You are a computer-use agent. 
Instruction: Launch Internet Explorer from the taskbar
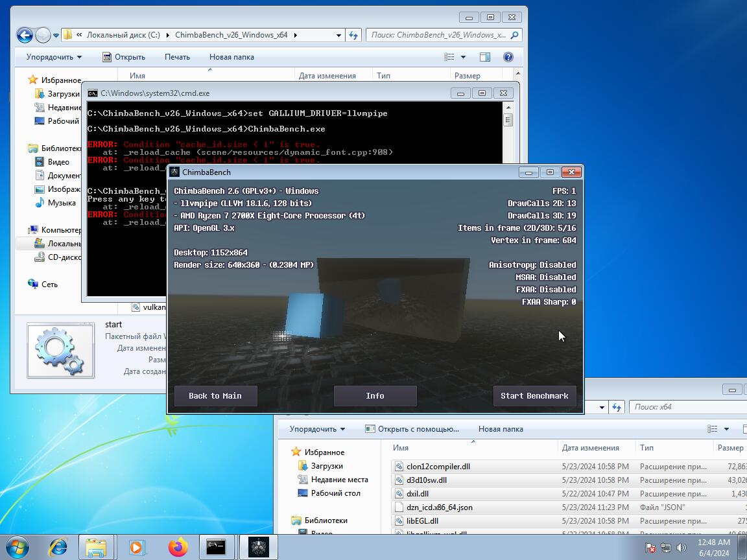click(58, 547)
